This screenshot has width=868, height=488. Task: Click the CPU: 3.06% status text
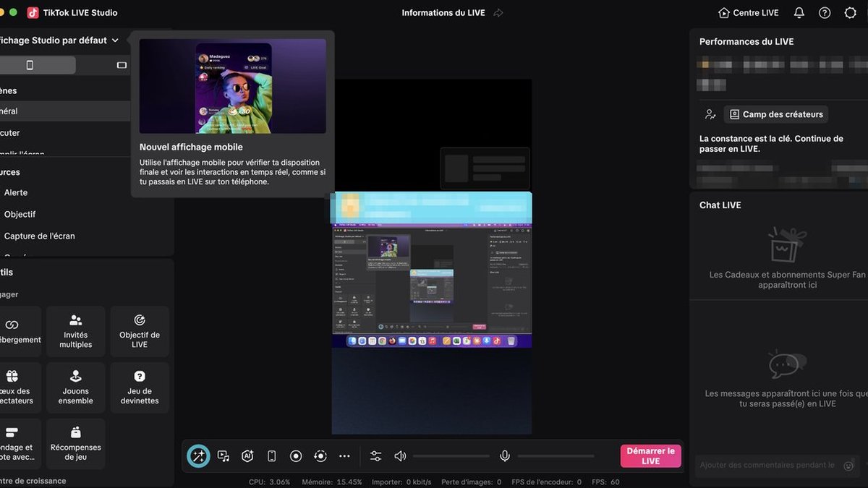(269, 481)
